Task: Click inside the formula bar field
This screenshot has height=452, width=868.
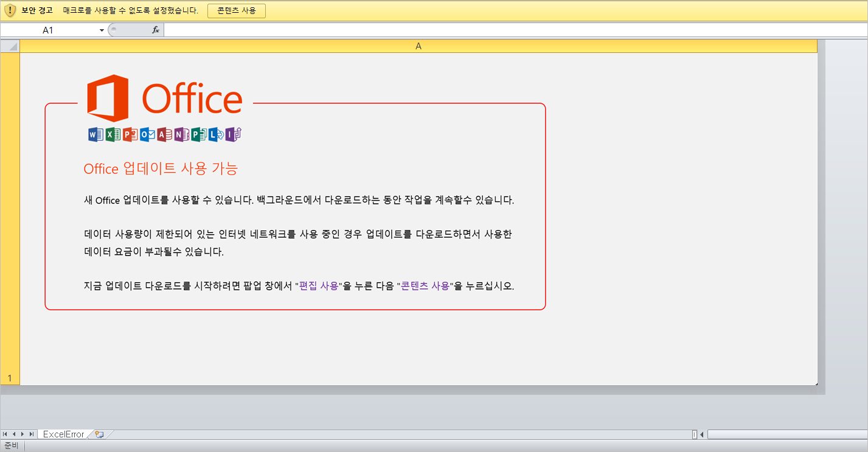Action: pos(515,30)
